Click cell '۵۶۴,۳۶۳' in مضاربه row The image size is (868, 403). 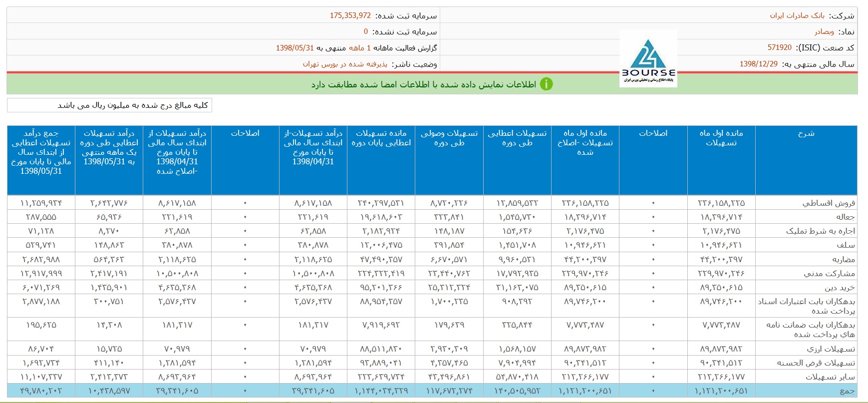[109, 259]
